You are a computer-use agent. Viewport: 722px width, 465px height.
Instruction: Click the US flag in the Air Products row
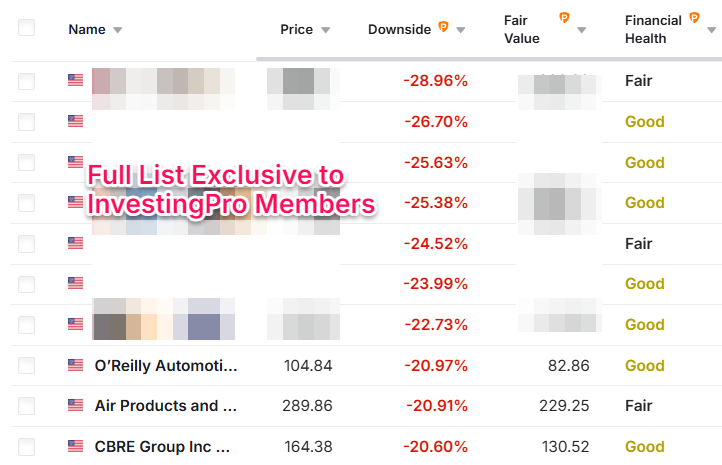[x=76, y=405]
